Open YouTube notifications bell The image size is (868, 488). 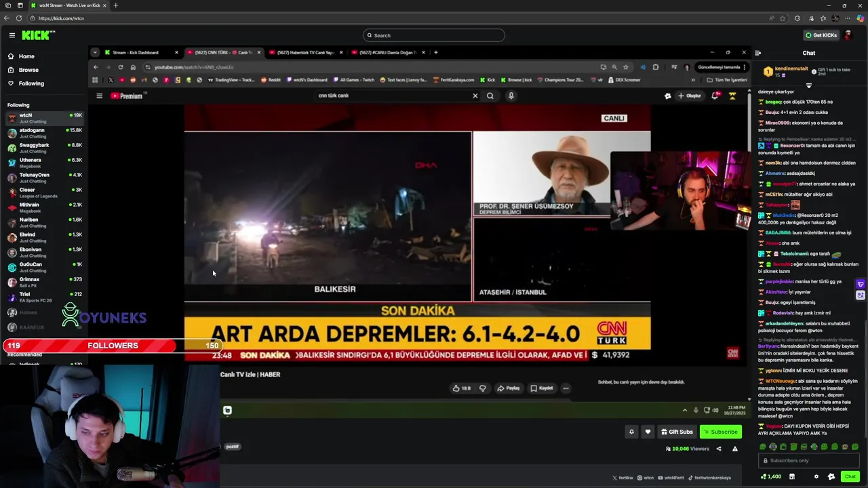[x=715, y=96]
